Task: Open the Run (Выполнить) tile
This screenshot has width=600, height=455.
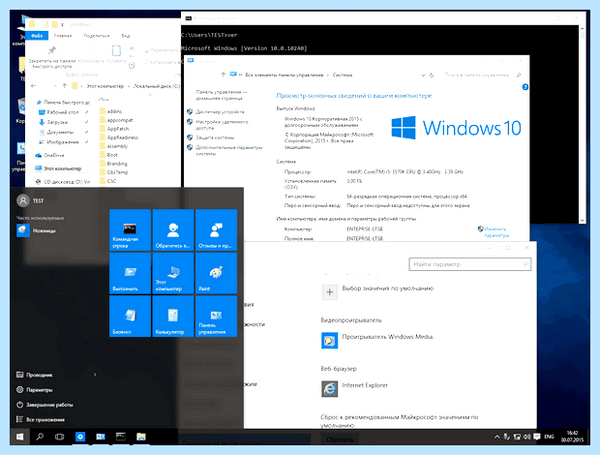Action: [130, 273]
